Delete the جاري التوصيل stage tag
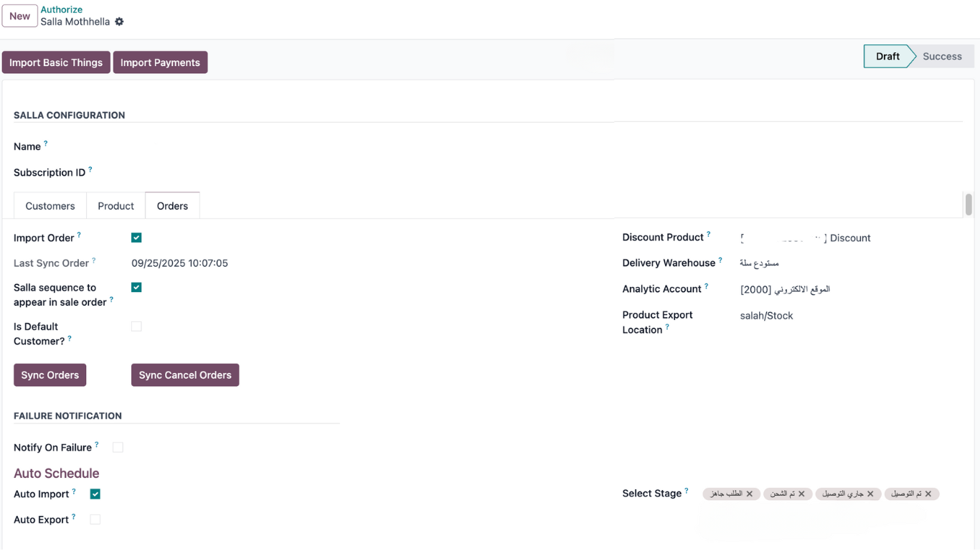 pyautogui.click(x=870, y=494)
